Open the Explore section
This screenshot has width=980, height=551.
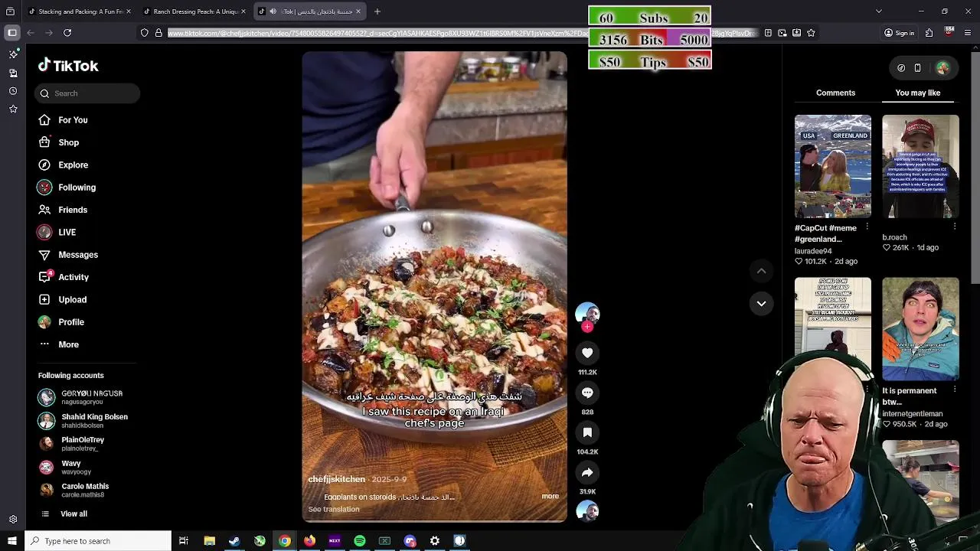click(x=63, y=165)
